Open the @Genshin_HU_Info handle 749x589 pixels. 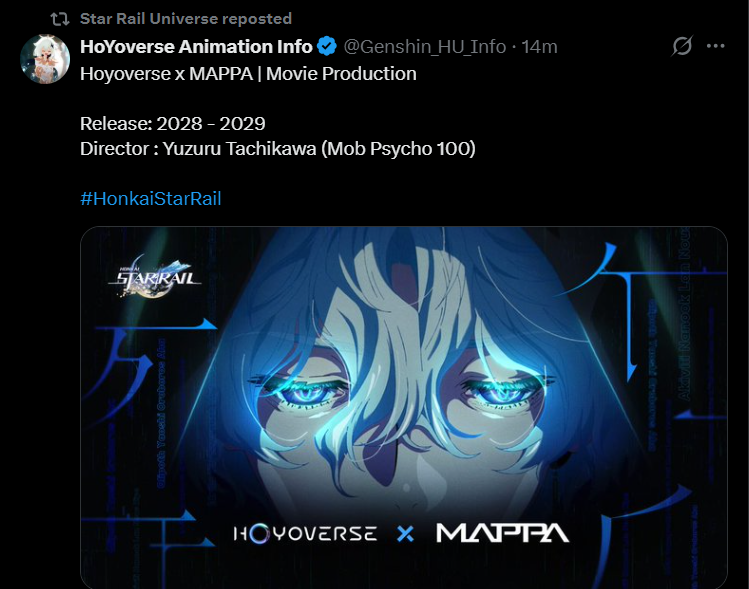point(424,47)
